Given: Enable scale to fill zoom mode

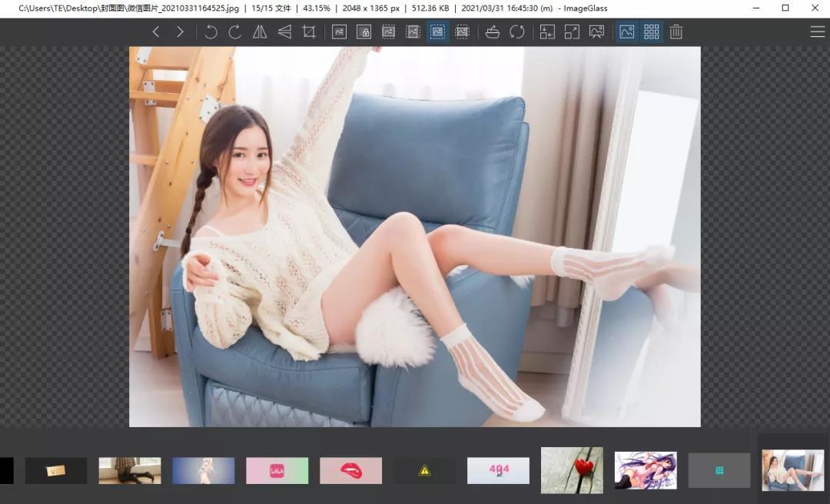Looking at the screenshot, I should click(462, 31).
